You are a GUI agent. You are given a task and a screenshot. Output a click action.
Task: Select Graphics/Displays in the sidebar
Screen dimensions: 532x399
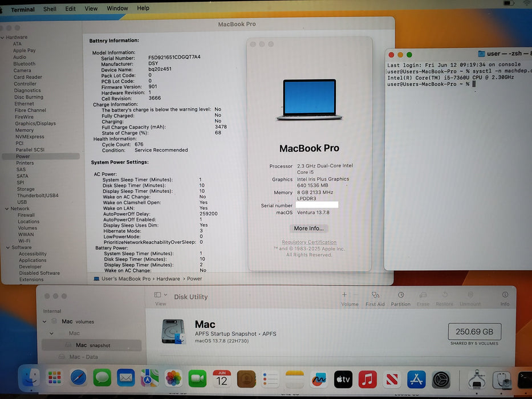[35, 124]
